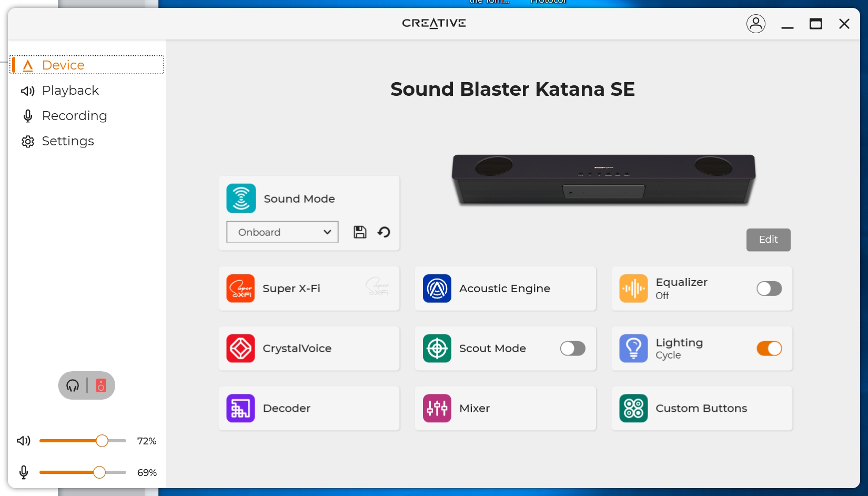Click the save sound mode floppy icon
The width and height of the screenshot is (868, 496).
[x=360, y=232]
